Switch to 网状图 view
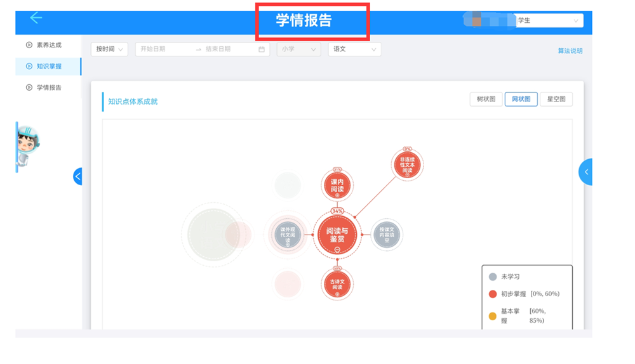Image resolution: width=635 pixels, height=364 pixels. coord(521,99)
